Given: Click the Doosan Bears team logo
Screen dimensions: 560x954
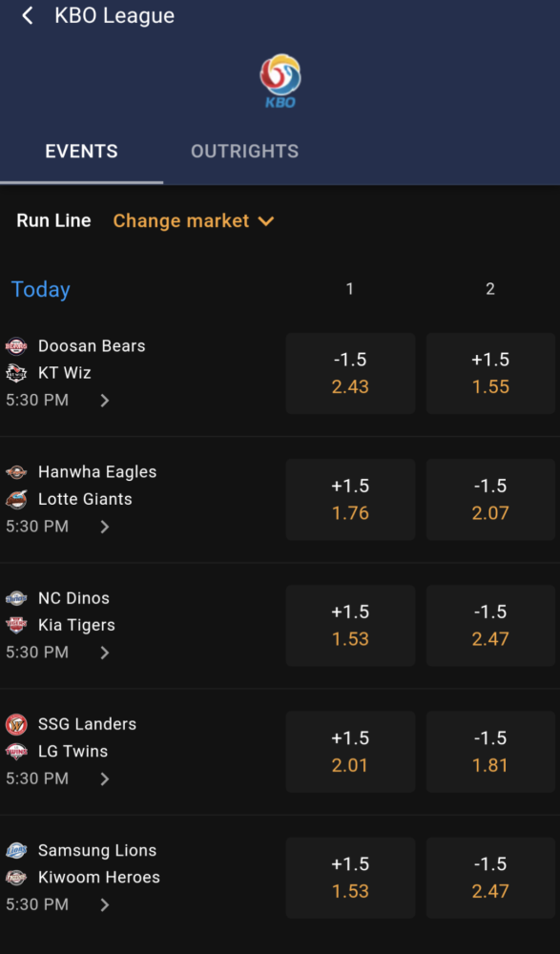Looking at the screenshot, I should coord(16,346).
